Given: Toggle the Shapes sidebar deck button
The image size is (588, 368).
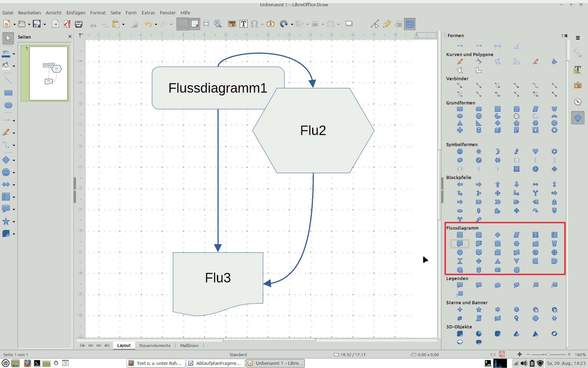Looking at the screenshot, I should [578, 118].
